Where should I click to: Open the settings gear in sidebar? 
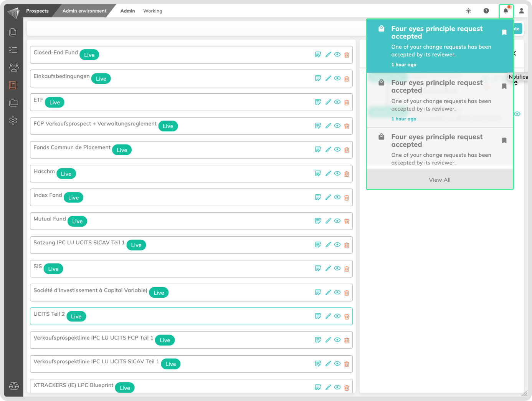pos(13,121)
